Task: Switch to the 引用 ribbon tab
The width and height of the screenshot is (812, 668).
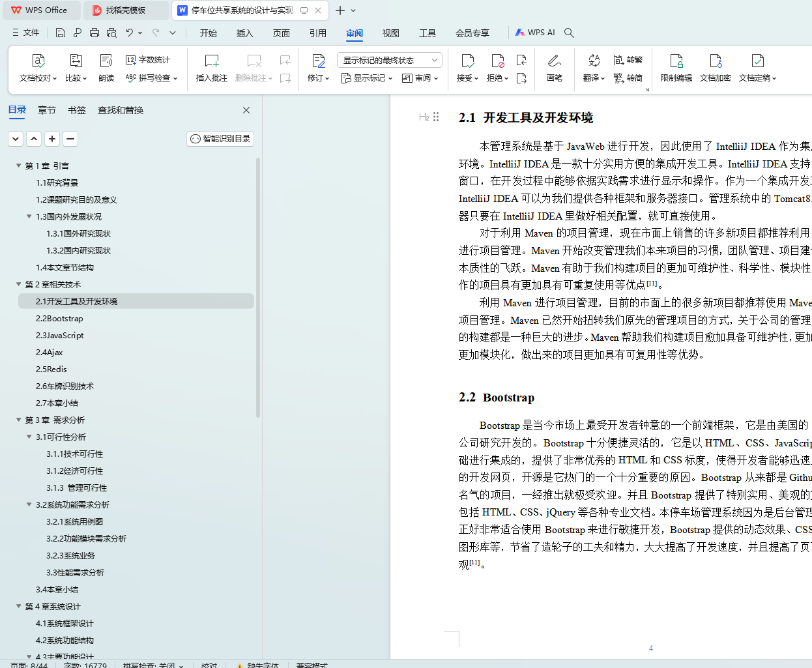Action: (x=318, y=33)
